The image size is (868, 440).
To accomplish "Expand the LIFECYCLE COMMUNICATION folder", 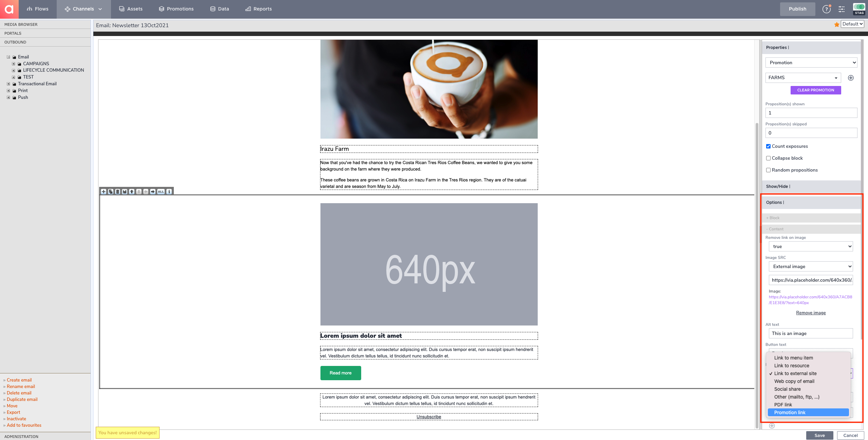I will point(14,70).
